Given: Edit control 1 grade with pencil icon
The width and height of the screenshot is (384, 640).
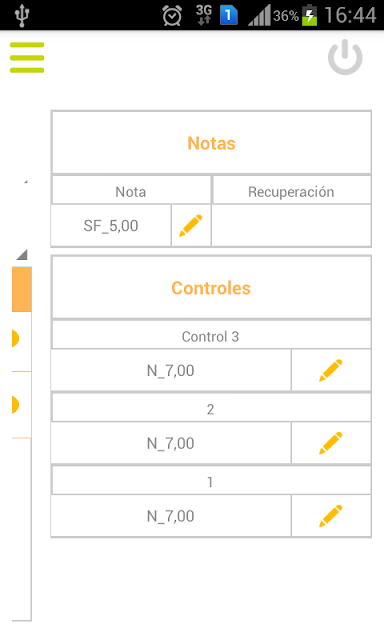Looking at the screenshot, I should [331, 516].
